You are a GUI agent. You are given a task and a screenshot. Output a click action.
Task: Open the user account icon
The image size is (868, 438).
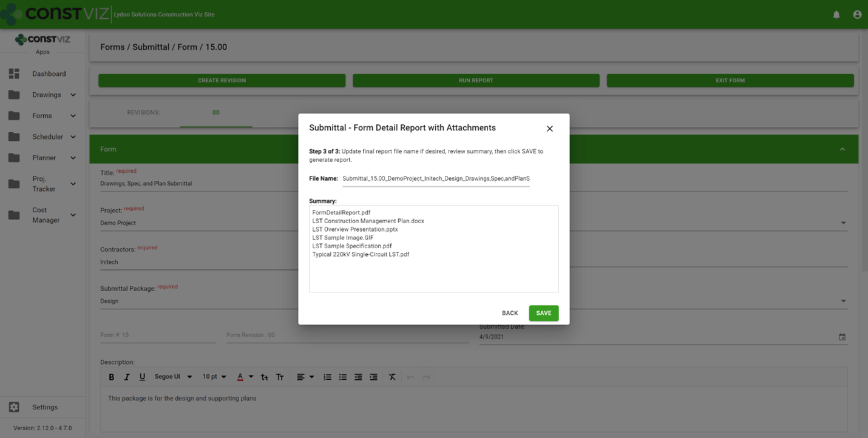click(857, 15)
